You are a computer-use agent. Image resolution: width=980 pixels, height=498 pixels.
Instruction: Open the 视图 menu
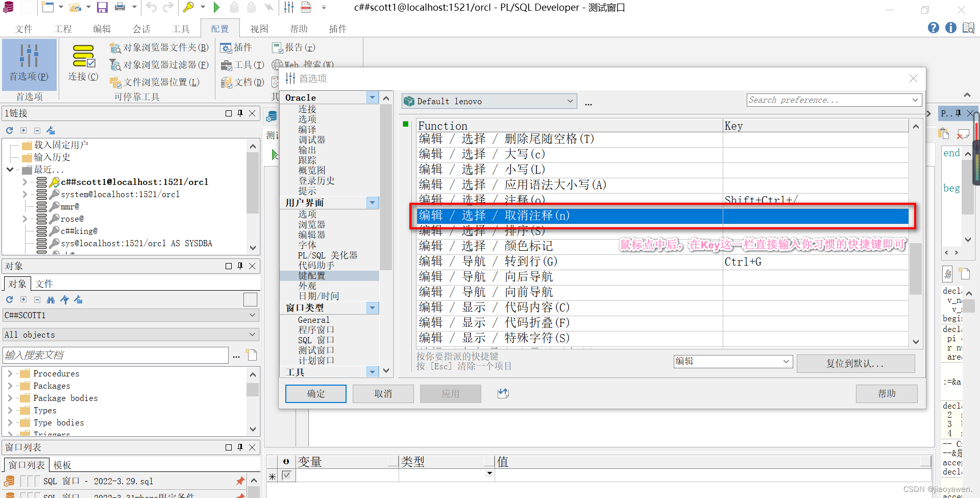tap(259, 29)
